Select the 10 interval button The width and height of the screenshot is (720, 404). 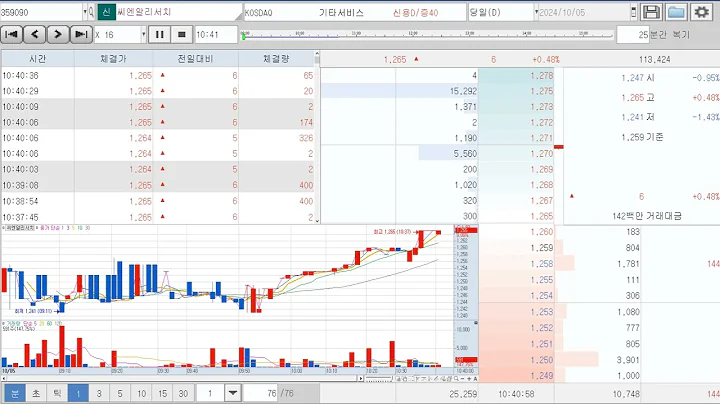click(141, 393)
